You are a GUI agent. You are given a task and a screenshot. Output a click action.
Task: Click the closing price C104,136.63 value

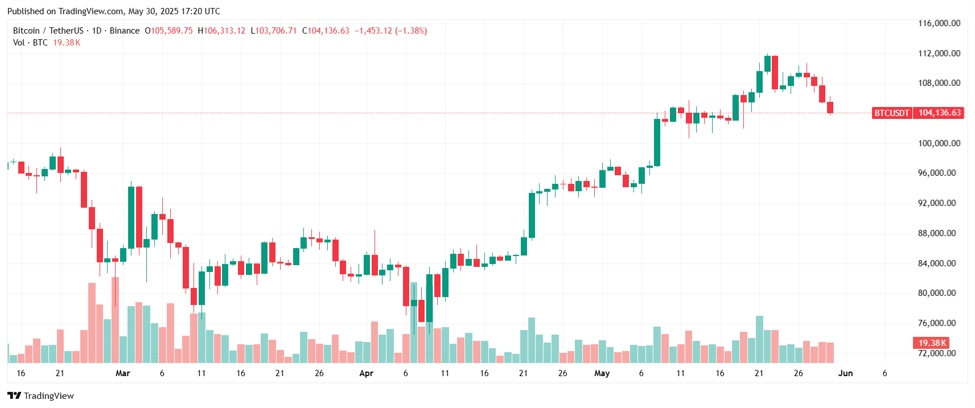pyautogui.click(x=326, y=30)
